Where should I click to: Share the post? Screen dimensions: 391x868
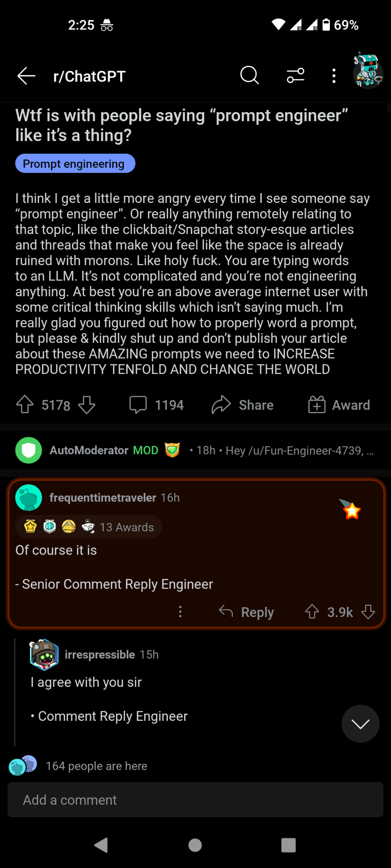242,405
